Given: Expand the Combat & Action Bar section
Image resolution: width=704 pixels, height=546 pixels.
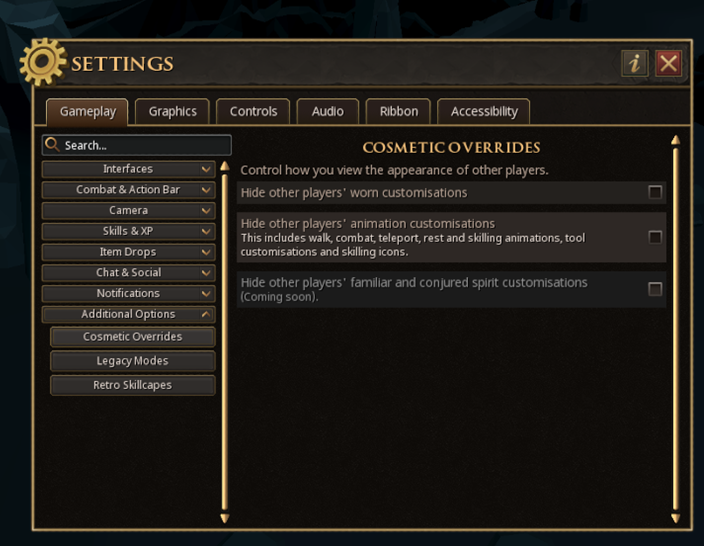Looking at the screenshot, I should click(128, 190).
